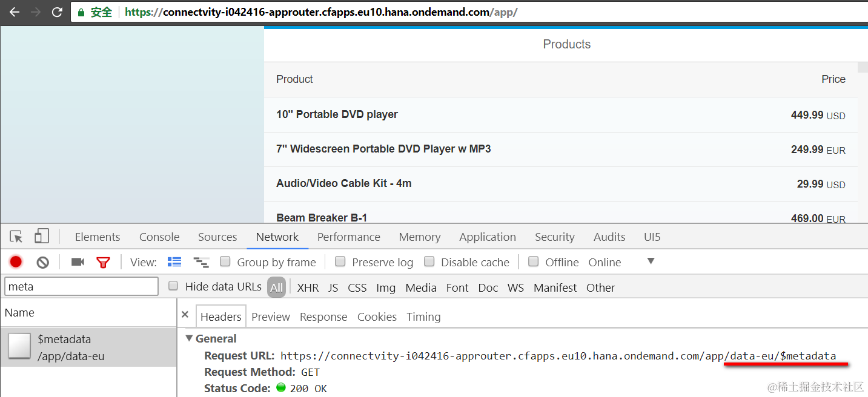The height and width of the screenshot is (397, 868).
Task: Enable Preserve log checkbox
Action: coord(340,261)
